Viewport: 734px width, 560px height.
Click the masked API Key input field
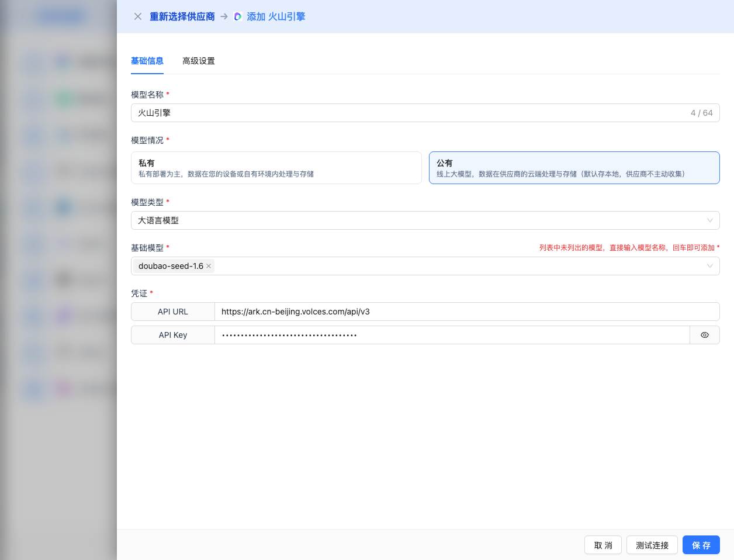tap(452, 335)
